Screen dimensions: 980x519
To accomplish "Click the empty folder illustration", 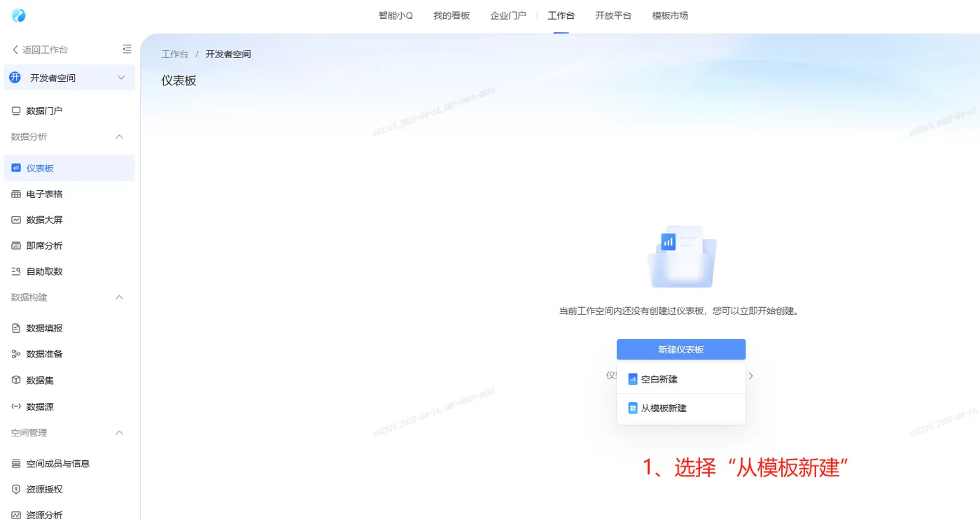I will (681, 257).
